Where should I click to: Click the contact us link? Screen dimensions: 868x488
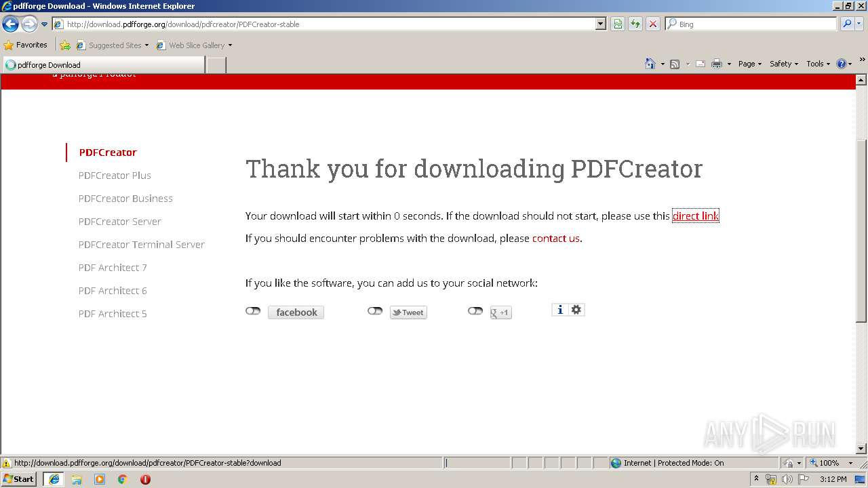(556, 239)
